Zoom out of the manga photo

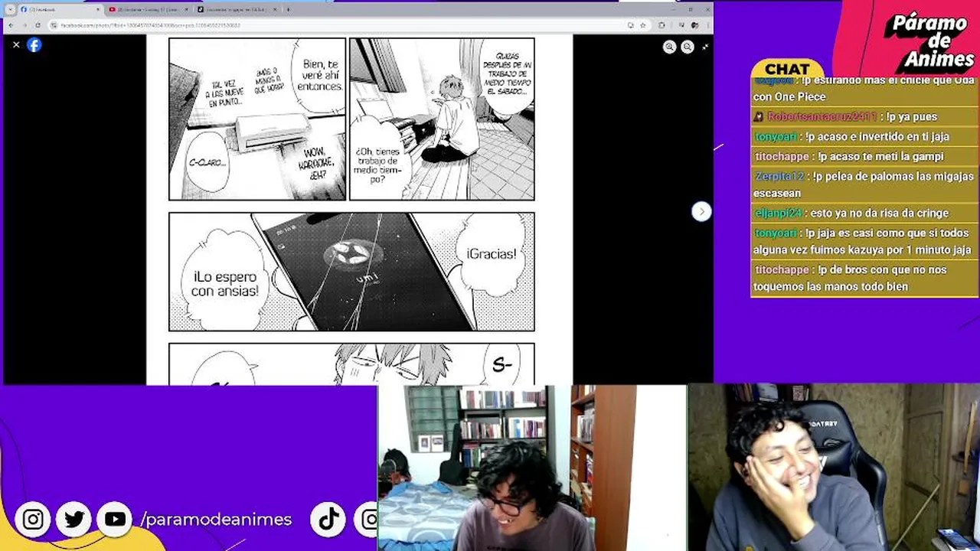pyautogui.click(x=688, y=47)
